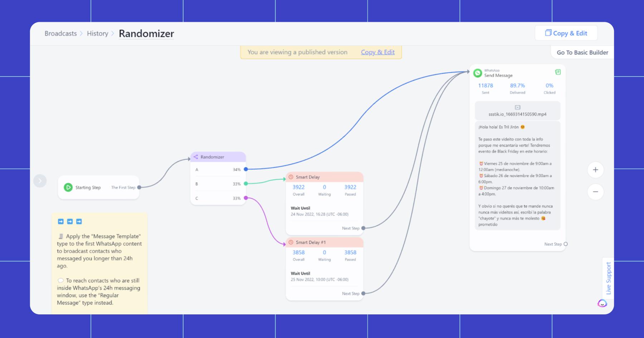
Task: Select the Smart Delay #1 node header
Action: coord(325,242)
